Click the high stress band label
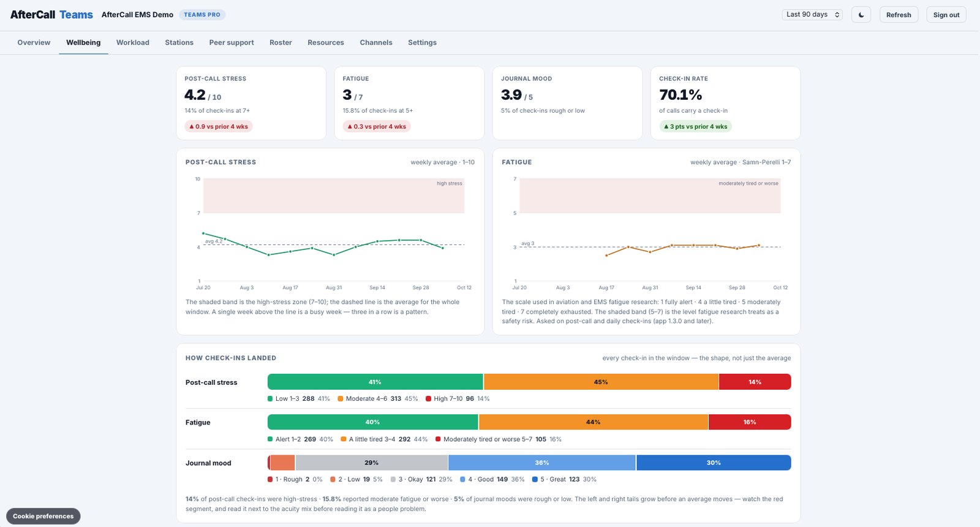980x527 pixels. pyautogui.click(x=450, y=183)
